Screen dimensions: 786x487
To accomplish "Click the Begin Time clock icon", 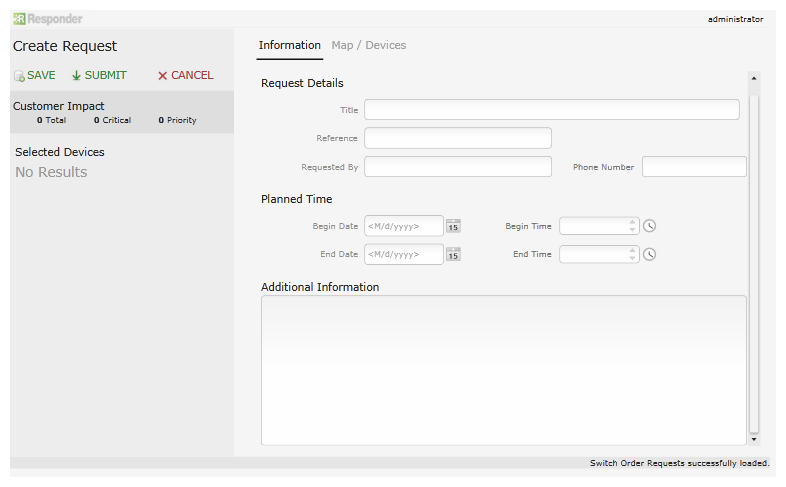I will point(650,226).
